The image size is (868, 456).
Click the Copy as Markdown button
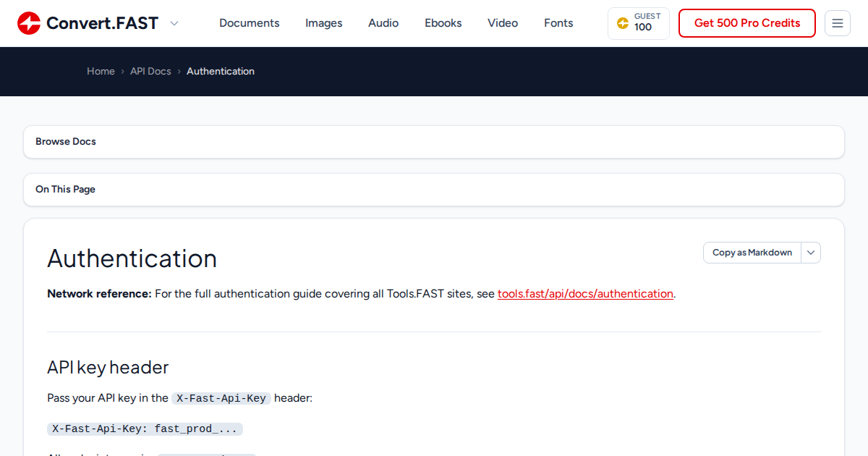[x=752, y=253]
